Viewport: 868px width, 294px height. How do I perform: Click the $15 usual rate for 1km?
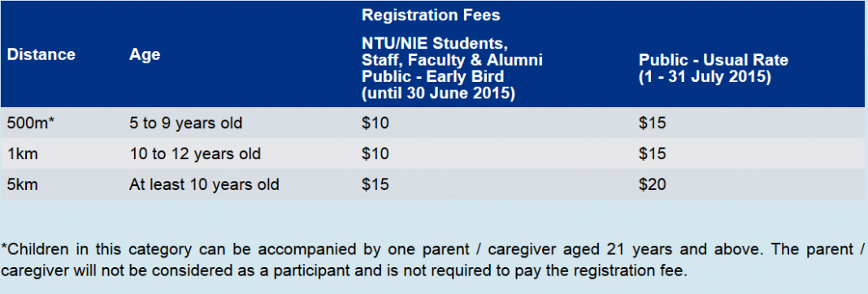coord(653,153)
